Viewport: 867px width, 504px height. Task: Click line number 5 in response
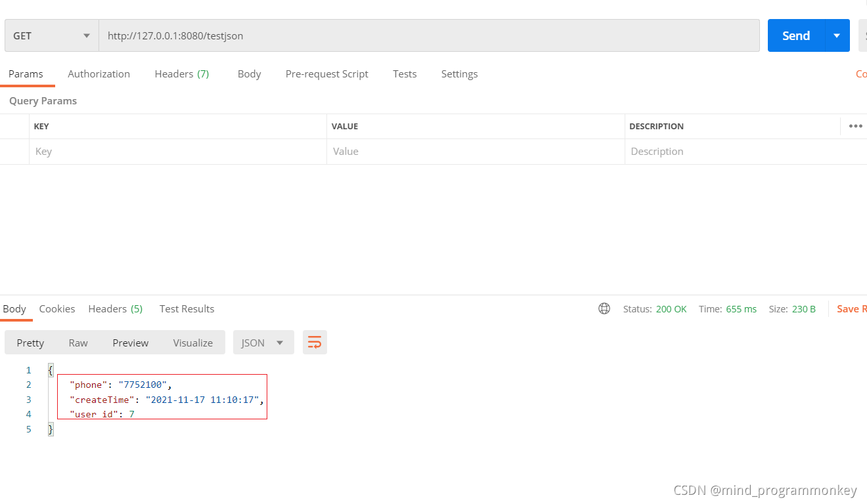coord(28,429)
